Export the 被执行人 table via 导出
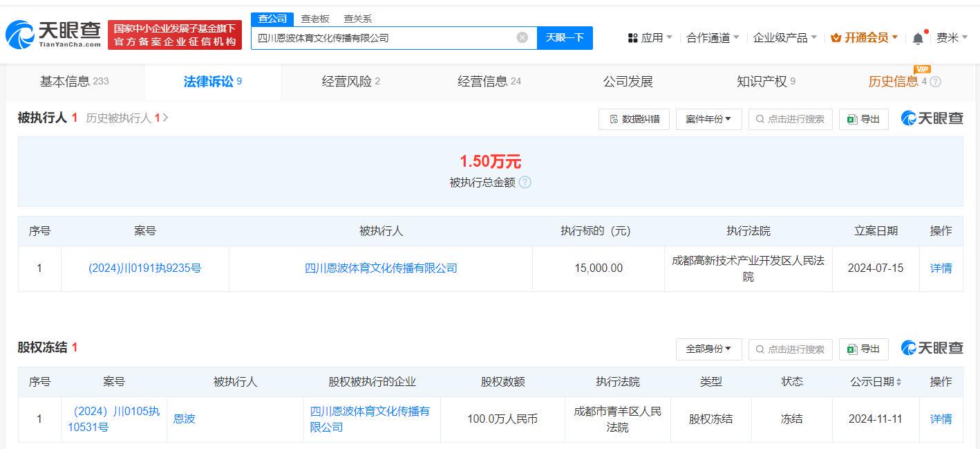 tap(863, 119)
